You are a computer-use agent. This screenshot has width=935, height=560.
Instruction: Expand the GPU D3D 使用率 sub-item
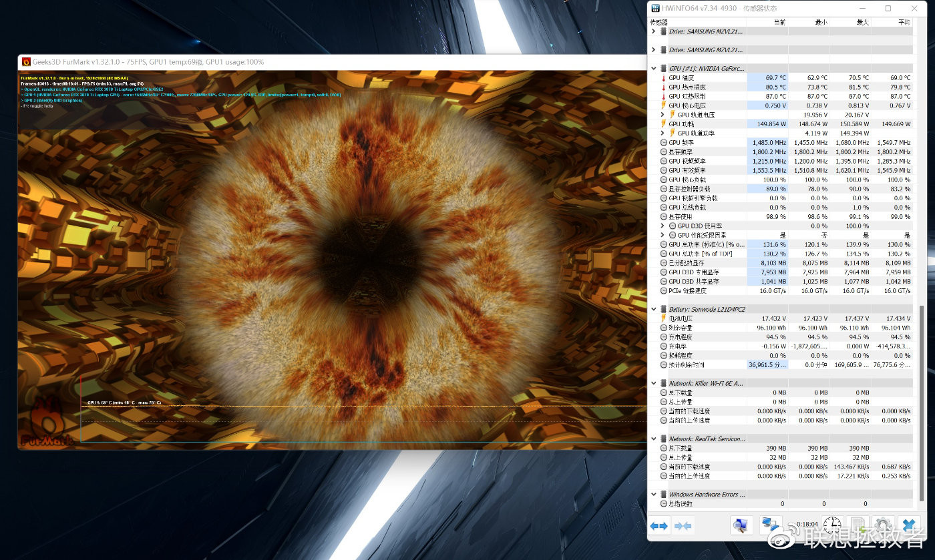663,226
